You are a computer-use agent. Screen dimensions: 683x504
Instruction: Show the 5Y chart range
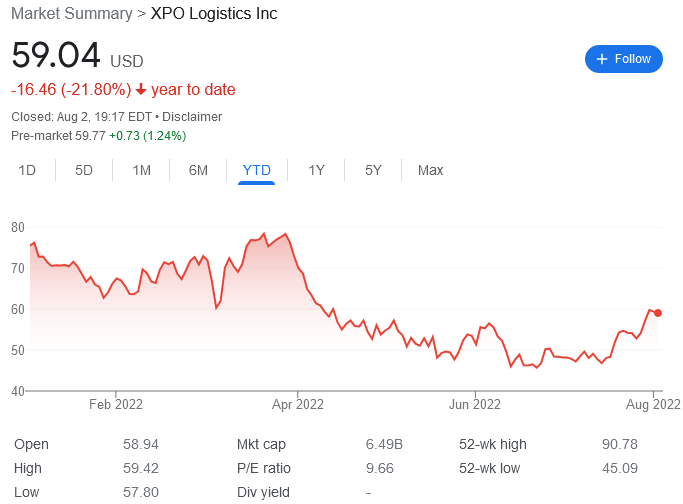click(x=373, y=170)
